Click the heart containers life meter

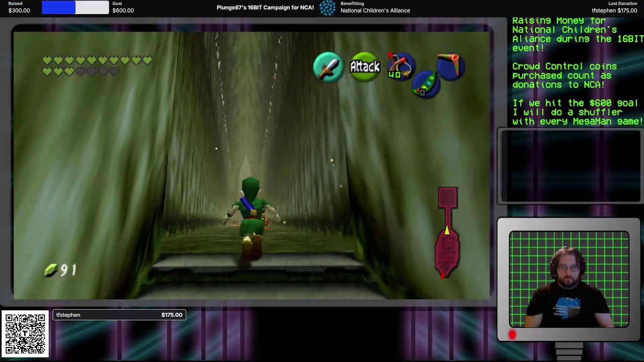coord(98,66)
